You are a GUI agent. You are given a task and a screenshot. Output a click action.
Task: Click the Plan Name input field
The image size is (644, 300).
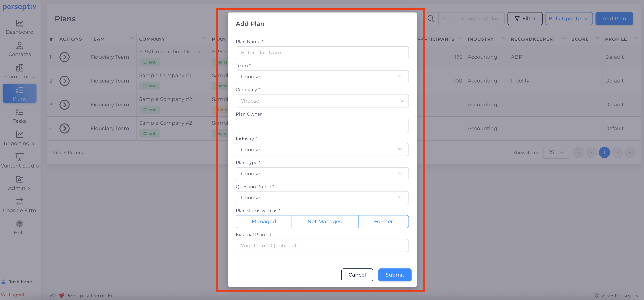322,53
